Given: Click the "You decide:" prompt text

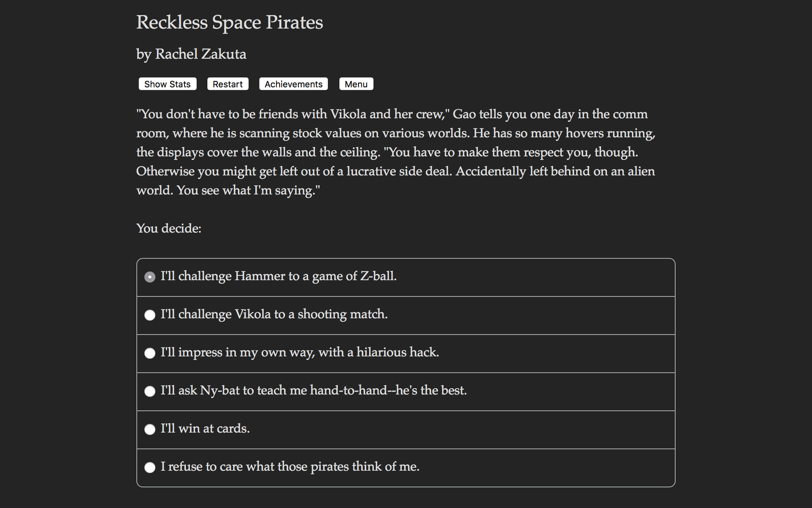Looking at the screenshot, I should pos(168,228).
